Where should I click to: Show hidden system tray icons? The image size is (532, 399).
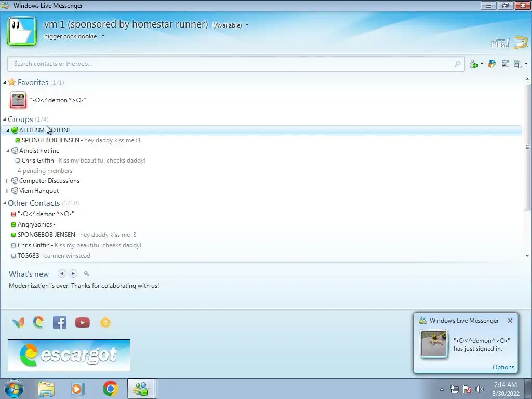click(x=442, y=389)
